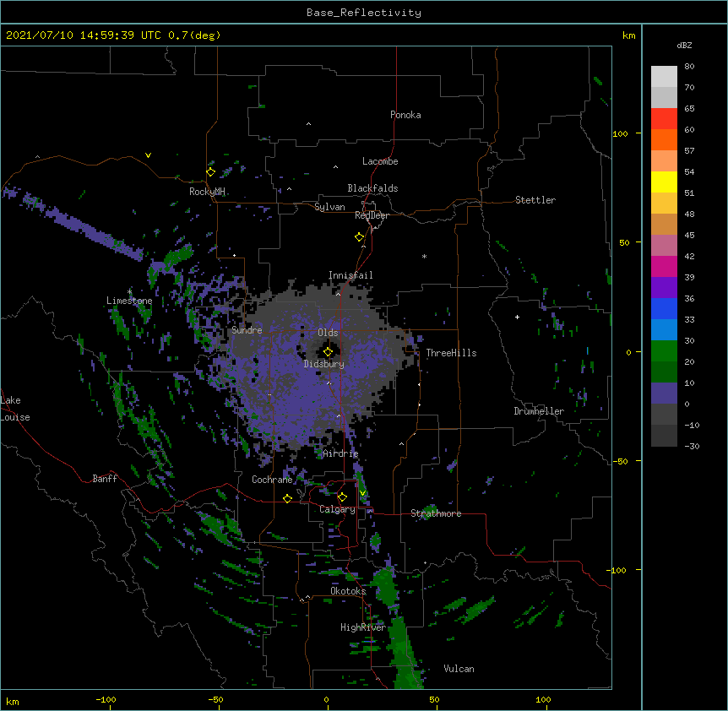
Task: Click the km unit label at top right
Action: click(x=628, y=35)
